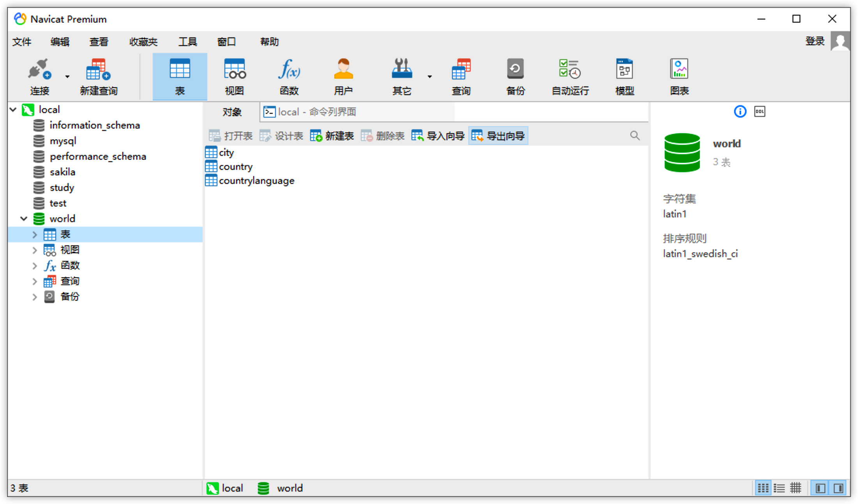This screenshot has width=858, height=504.
Task: Toggle the information panel icon
Action: point(740,110)
